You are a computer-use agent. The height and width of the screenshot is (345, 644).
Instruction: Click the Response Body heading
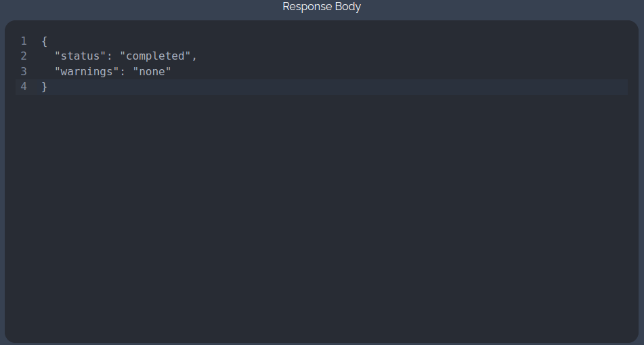[322, 7]
